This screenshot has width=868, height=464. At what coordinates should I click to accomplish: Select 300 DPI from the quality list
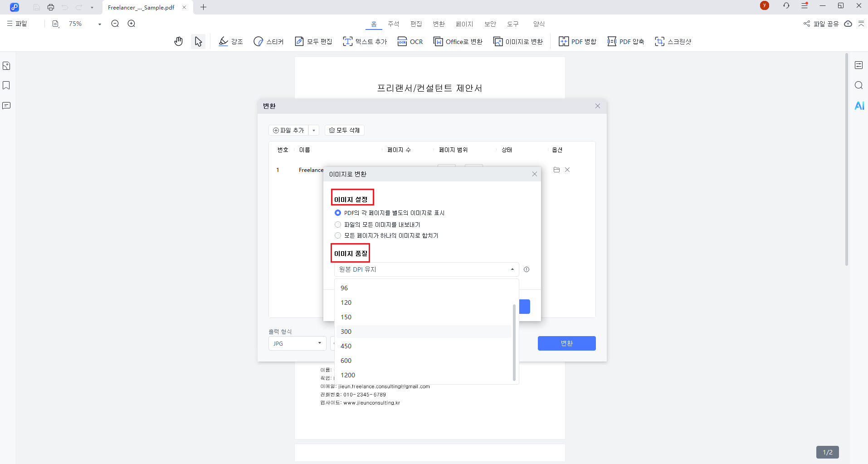(346, 332)
